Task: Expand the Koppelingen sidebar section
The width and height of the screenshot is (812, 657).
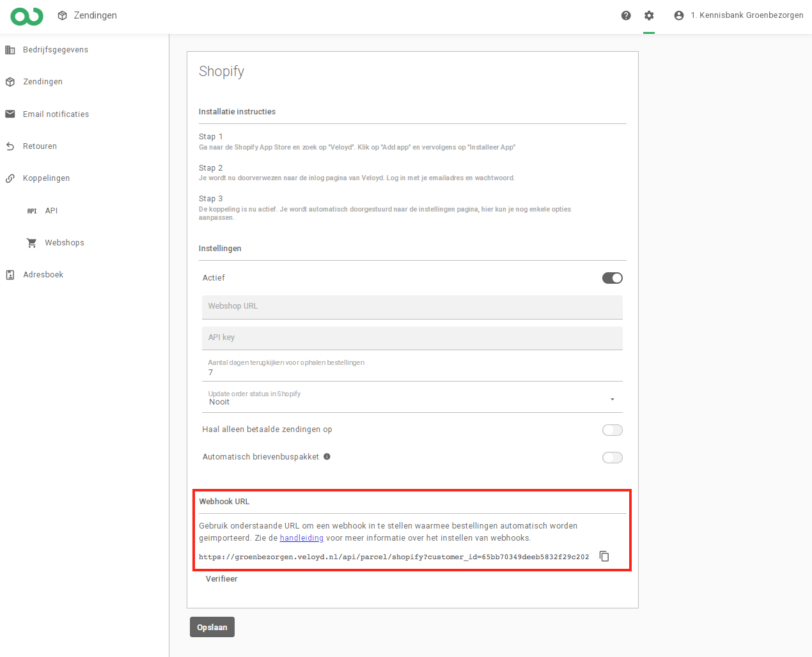Action: pos(46,178)
